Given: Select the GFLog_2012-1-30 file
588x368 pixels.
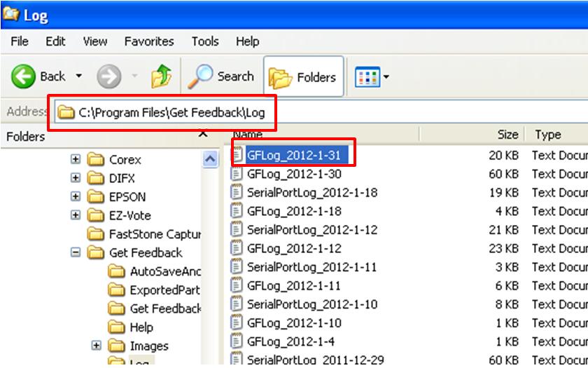Looking at the screenshot, I should click(294, 174).
